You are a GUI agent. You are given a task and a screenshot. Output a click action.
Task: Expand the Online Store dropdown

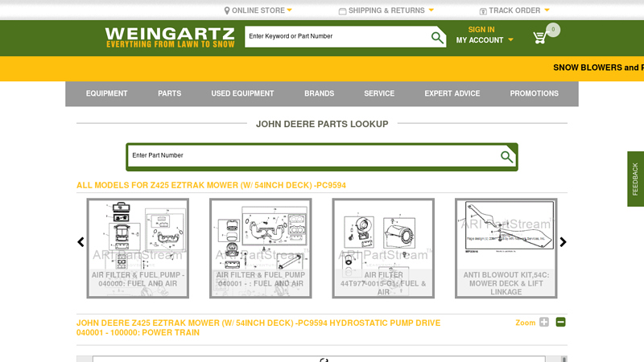click(258, 10)
